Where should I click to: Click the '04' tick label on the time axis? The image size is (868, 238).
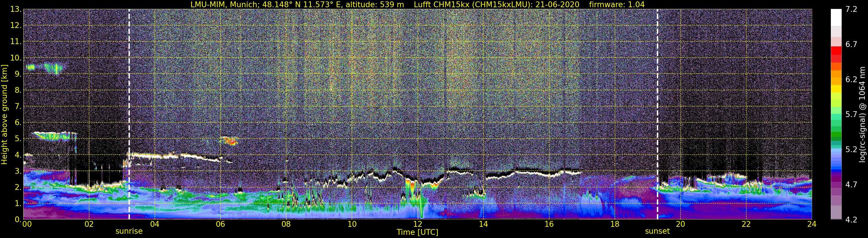155,224
